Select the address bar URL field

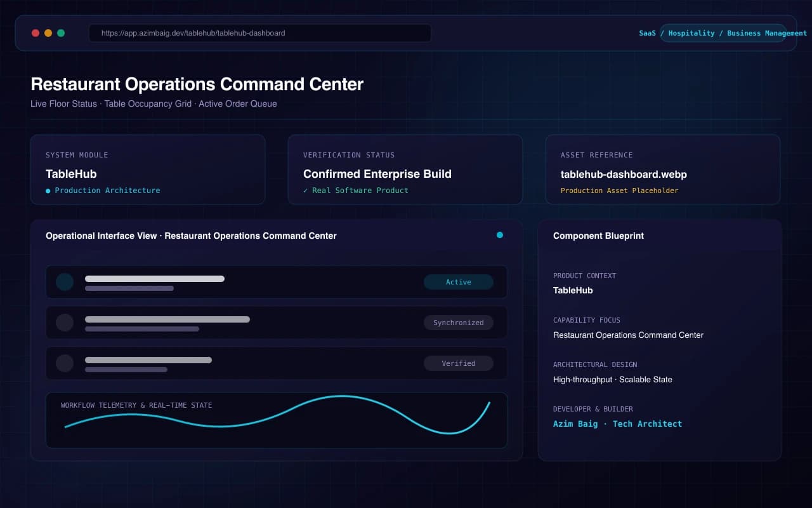(x=260, y=33)
